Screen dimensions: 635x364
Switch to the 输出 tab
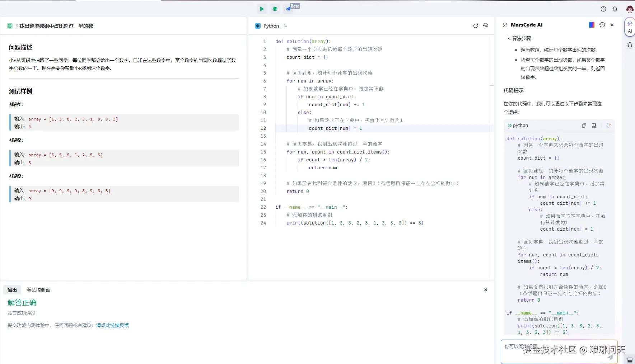click(12, 290)
